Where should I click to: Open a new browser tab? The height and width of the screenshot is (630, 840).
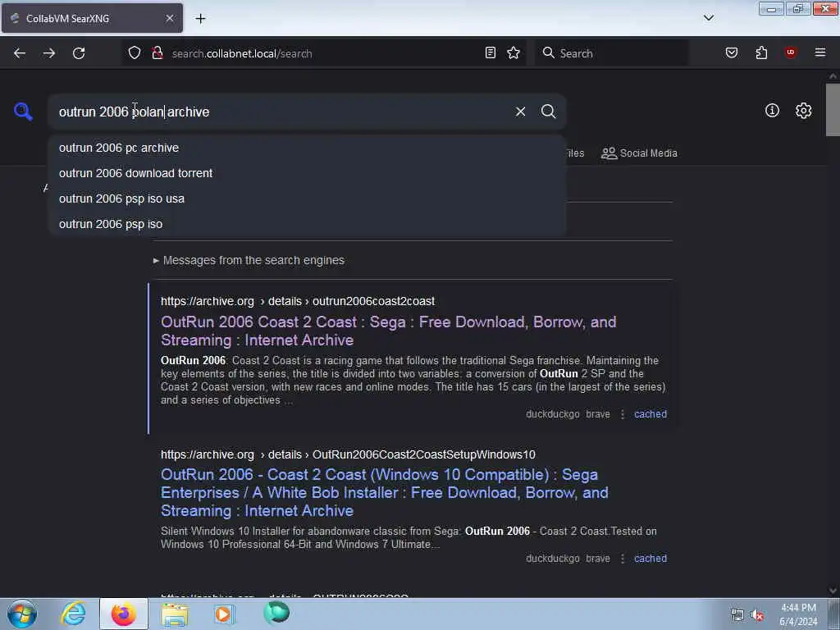pyautogui.click(x=200, y=19)
